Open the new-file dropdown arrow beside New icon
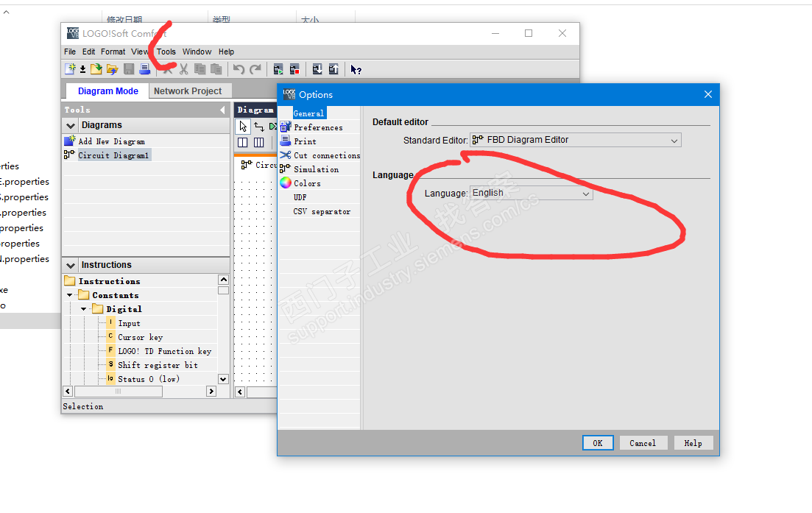This screenshot has width=812, height=513. pos(82,69)
